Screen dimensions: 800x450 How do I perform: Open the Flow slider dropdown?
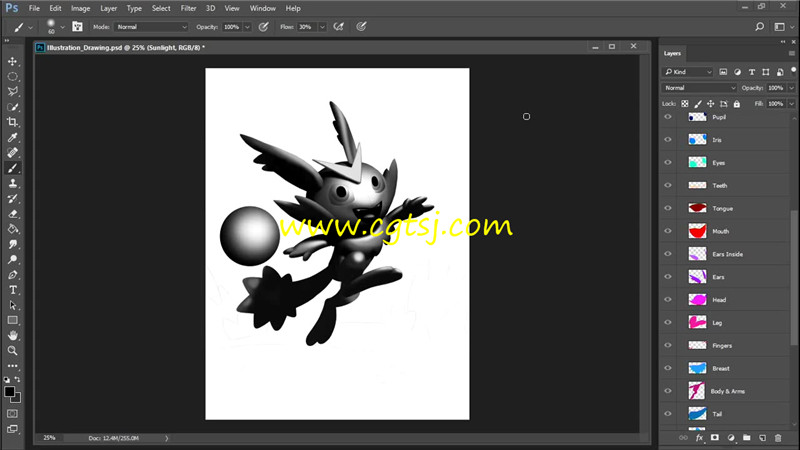(x=322, y=27)
